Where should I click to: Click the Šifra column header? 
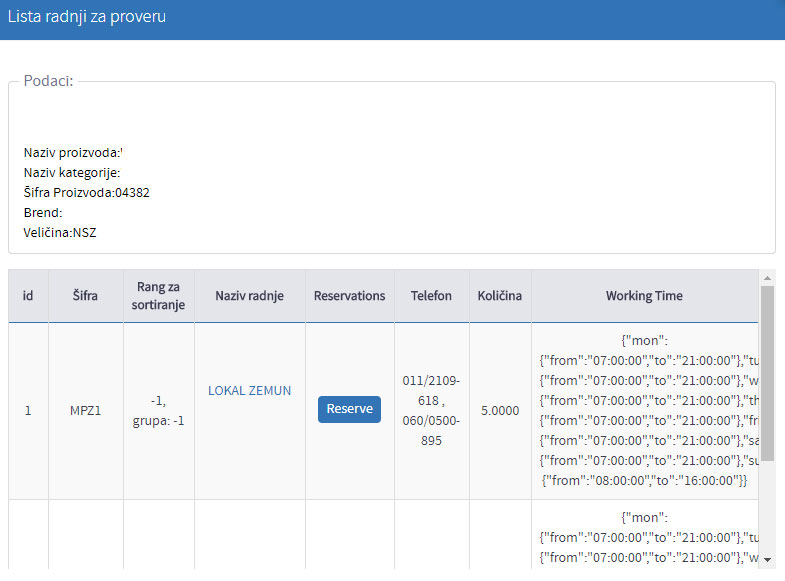(x=85, y=296)
